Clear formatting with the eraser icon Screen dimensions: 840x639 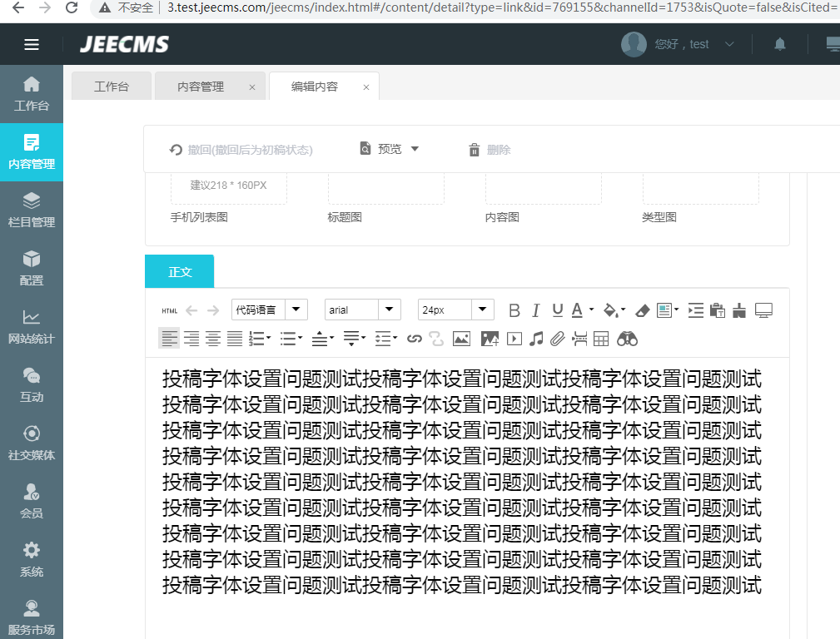[642, 310]
